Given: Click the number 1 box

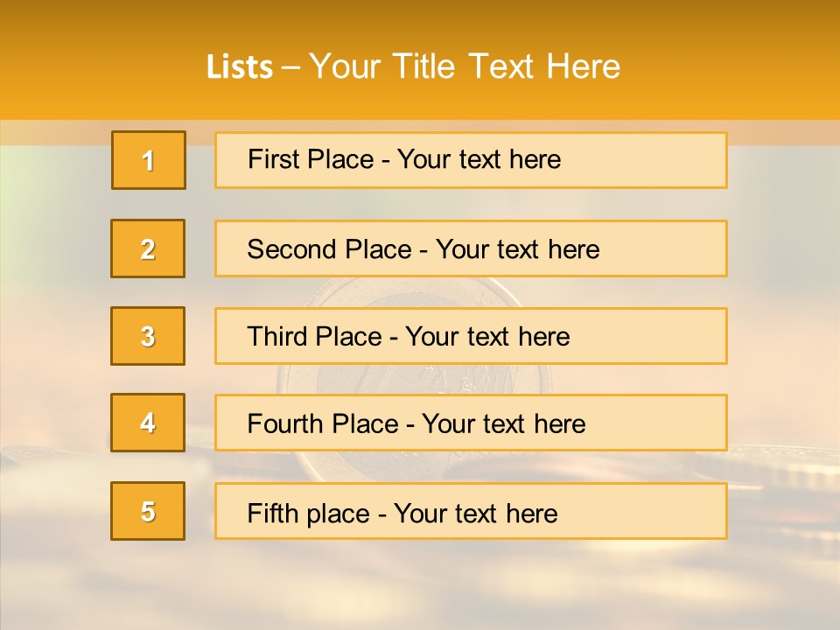Looking at the screenshot, I should tap(149, 160).
